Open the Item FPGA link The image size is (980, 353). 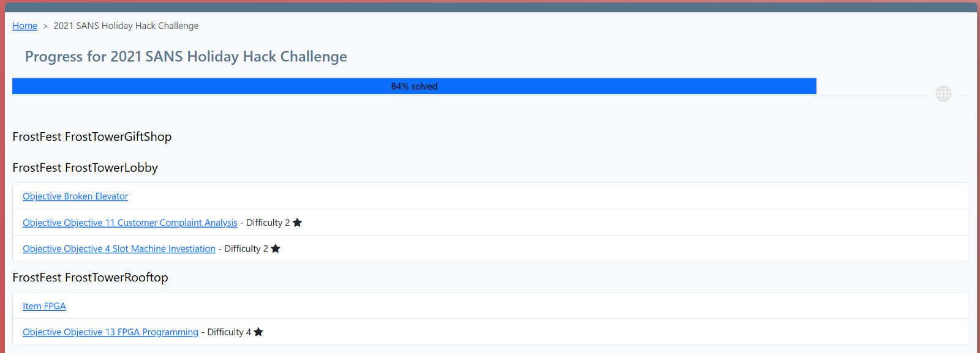[x=44, y=306]
